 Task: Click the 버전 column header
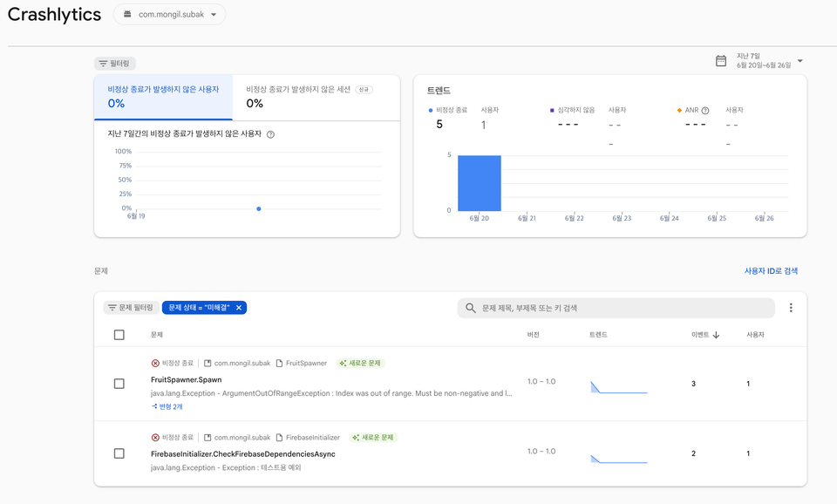coord(534,335)
